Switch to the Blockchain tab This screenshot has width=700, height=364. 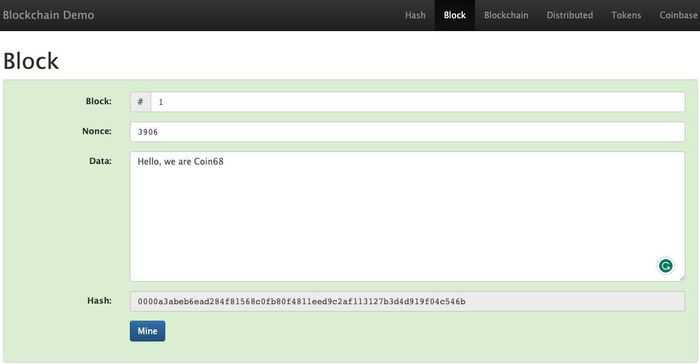[x=506, y=15]
